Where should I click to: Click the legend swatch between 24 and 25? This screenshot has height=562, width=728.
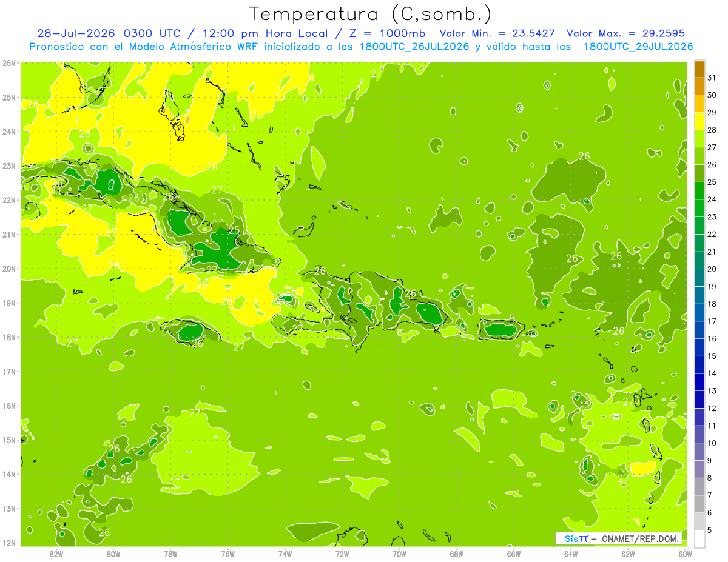699,191
